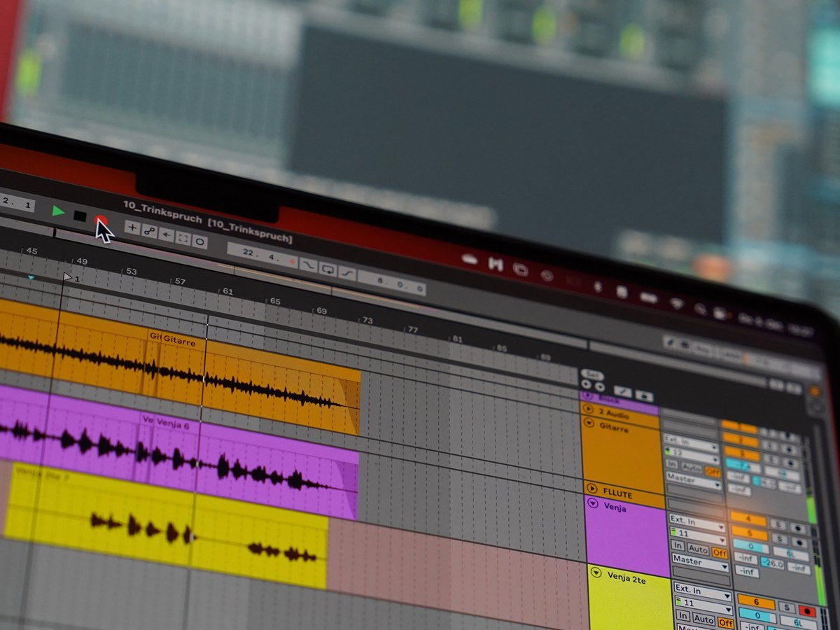Toggle Venja 2te track activator 6

tap(756, 601)
